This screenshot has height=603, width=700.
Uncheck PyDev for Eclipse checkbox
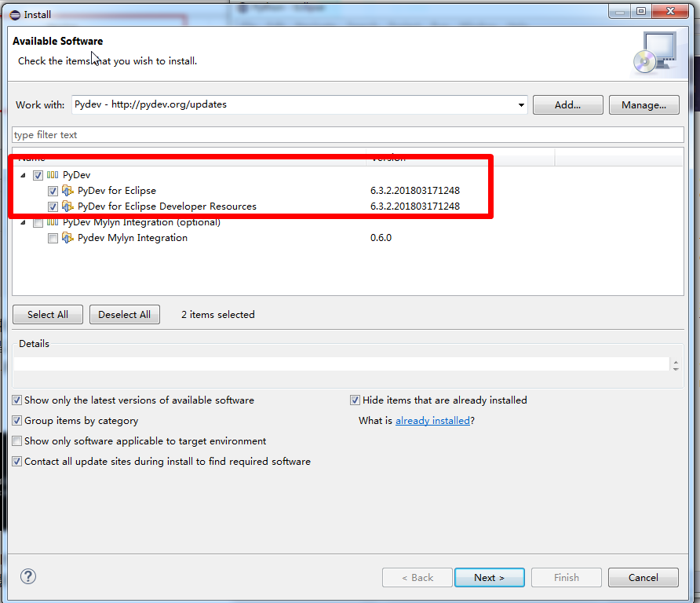tap(53, 191)
